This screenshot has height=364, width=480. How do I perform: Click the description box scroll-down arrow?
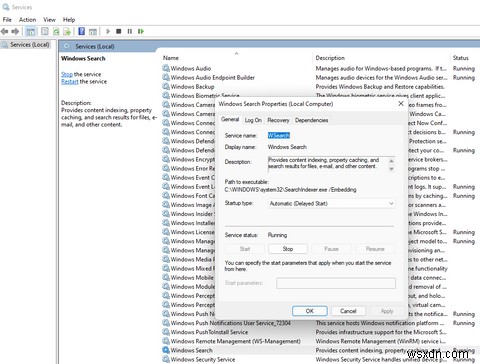[x=391, y=169]
